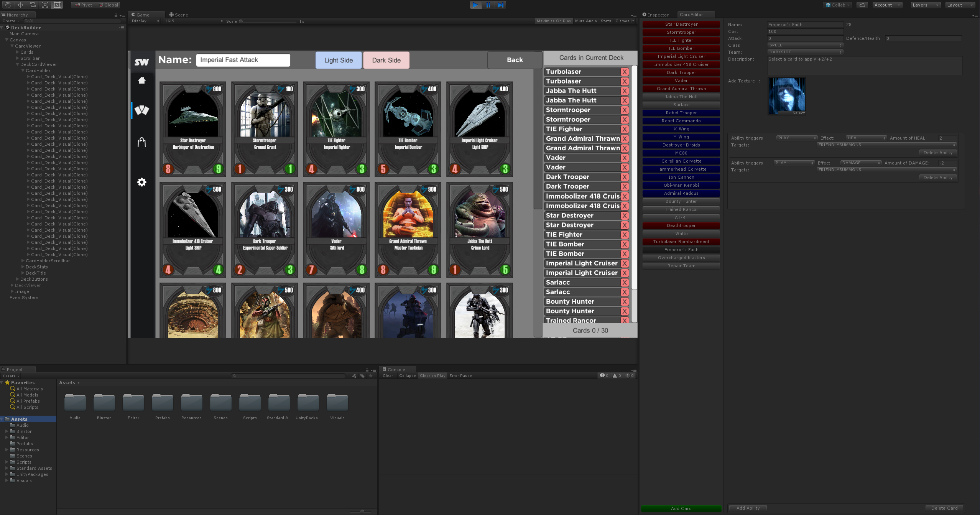The height and width of the screenshot is (515, 980).
Task: Remove first Jabba The Hutt from deck
Action: point(625,91)
